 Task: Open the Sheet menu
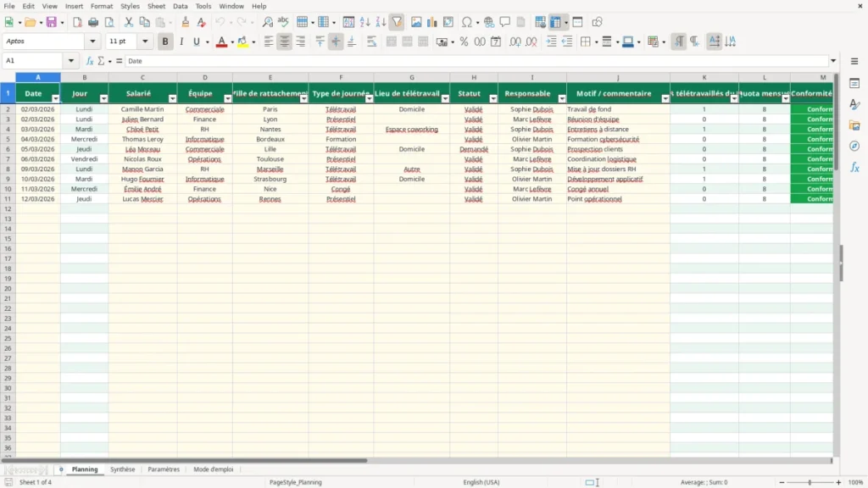(156, 6)
